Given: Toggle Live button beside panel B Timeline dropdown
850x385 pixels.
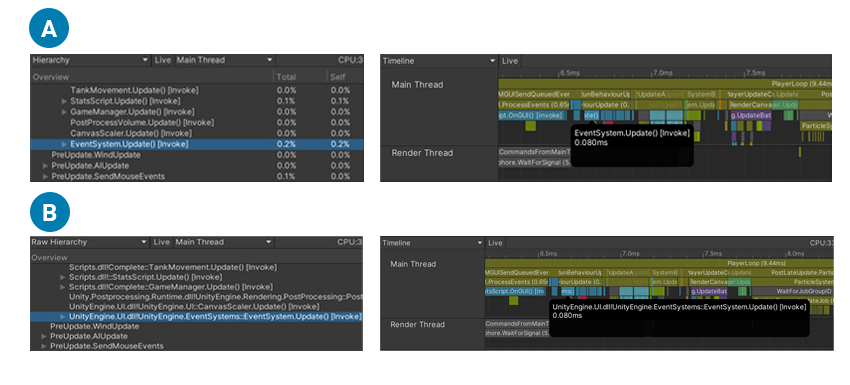Looking at the screenshot, I should [495, 243].
